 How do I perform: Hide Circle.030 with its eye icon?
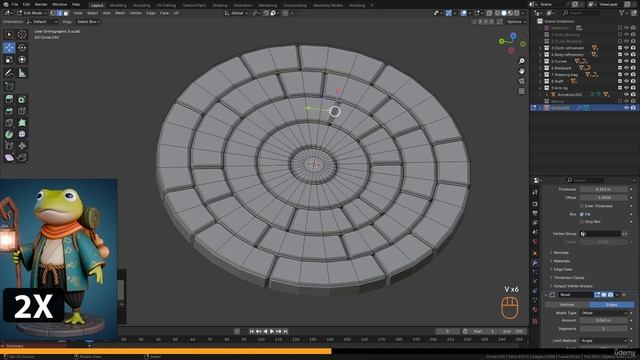pyautogui.click(x=626, y=108)
